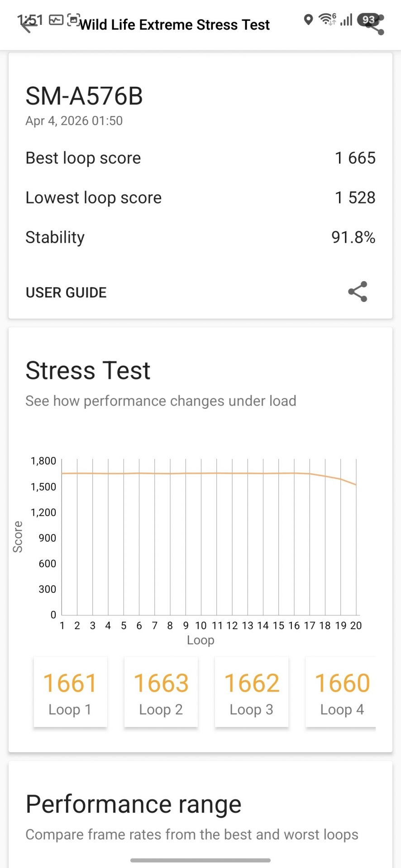Tap the battery indicator showing 93
Image resolution: width=401 pixels, height=868 pixels.
(x=368, y=19)
